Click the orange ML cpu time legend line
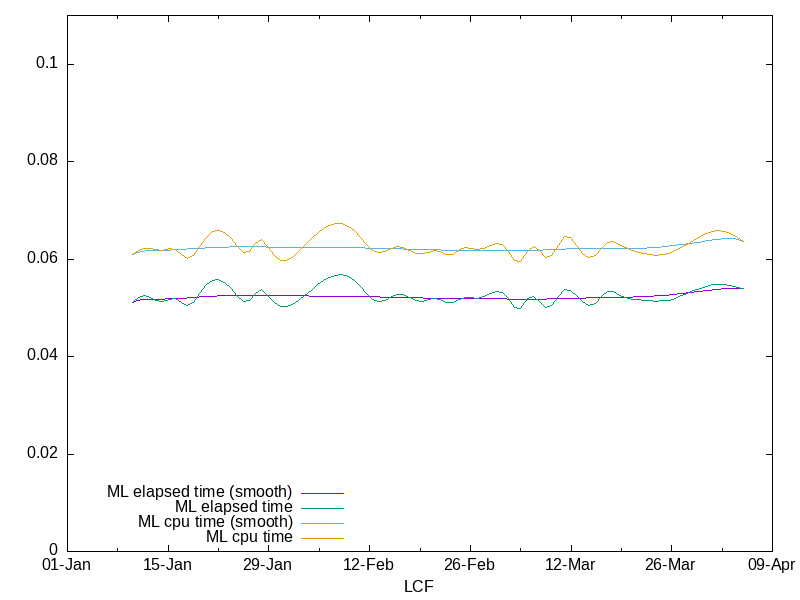This screenshot has height=600, width=800. (x=321, y=538)
